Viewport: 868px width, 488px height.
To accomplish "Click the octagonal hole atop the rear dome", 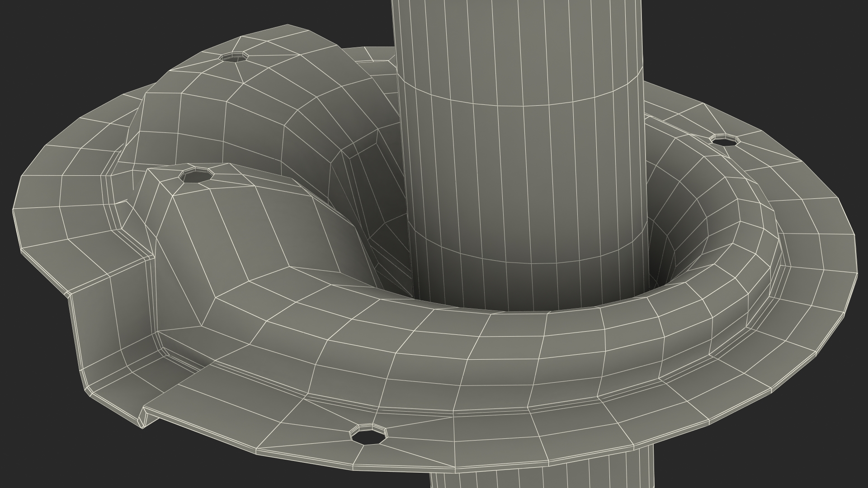I will click(234, 57).
